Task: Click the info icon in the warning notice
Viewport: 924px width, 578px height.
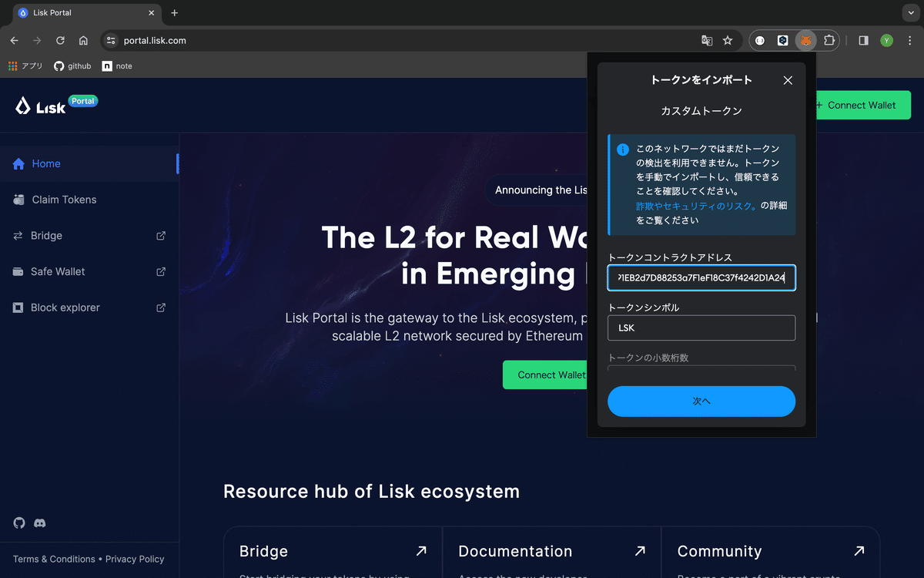Action: tap(623, 150)
